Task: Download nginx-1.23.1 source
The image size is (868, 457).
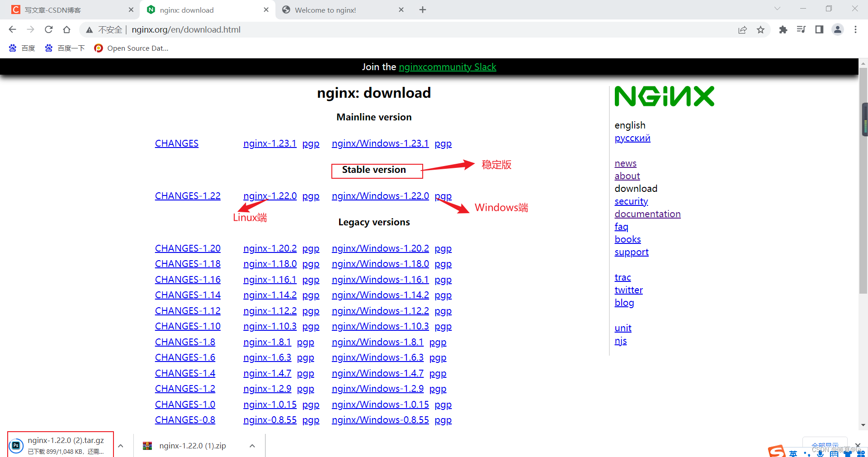Action: [270, 143]
